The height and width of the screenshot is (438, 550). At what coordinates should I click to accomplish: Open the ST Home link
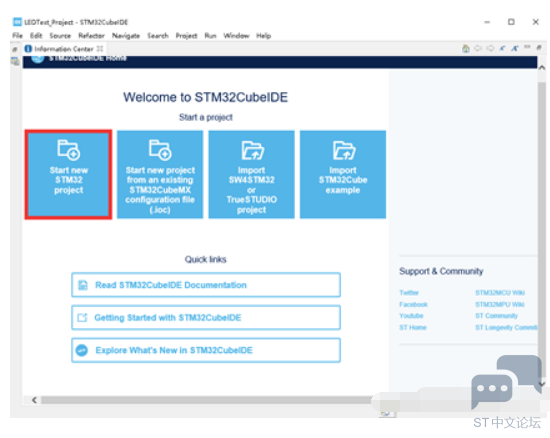(413, 328)
